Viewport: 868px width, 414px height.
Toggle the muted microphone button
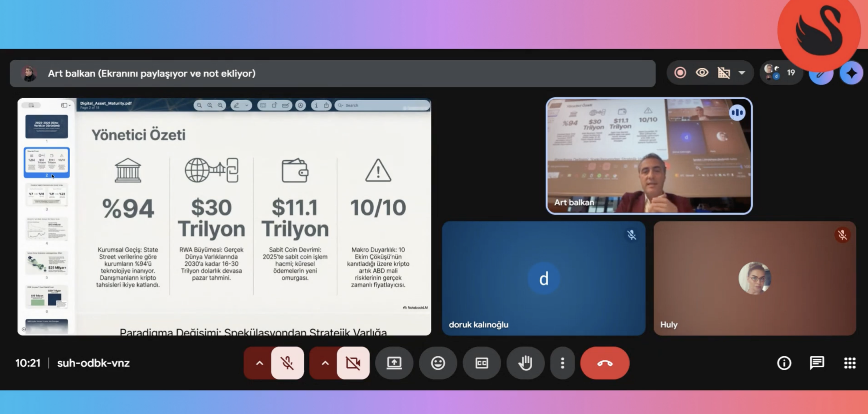(287, 363)
